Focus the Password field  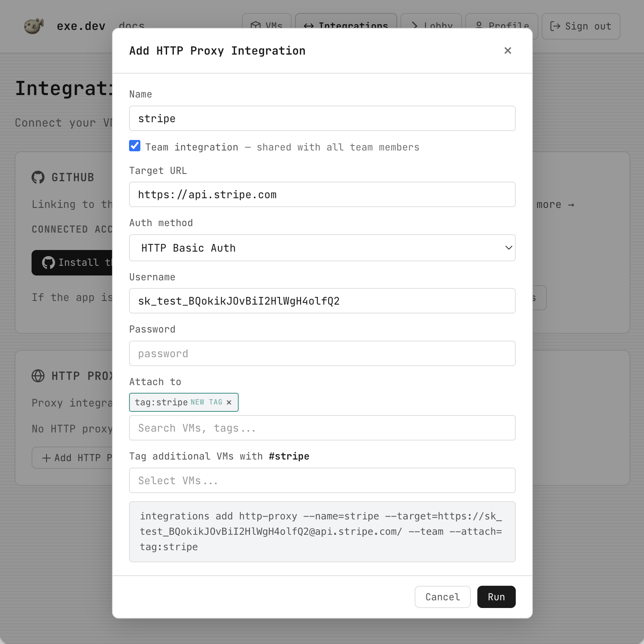(x=322, y=353)
